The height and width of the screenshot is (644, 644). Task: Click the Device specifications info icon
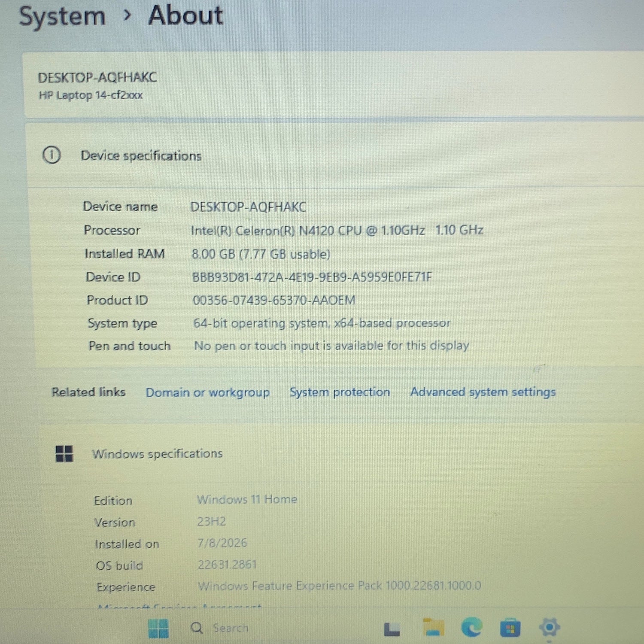52,155
